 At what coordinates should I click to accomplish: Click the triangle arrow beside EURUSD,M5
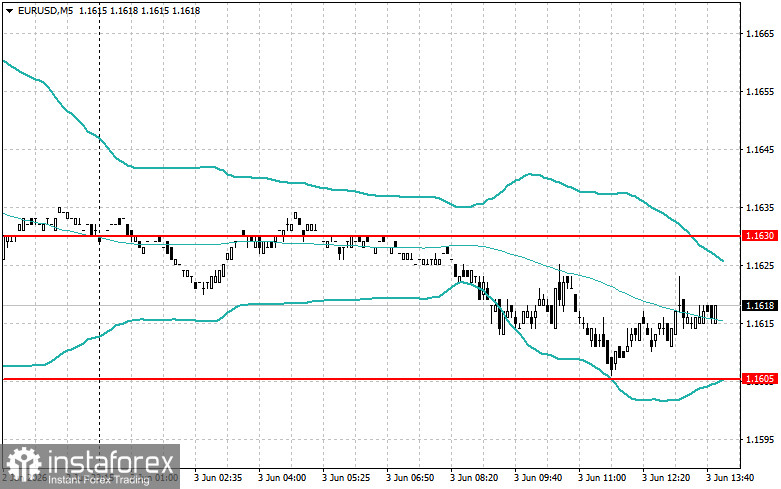pos(10,10)
